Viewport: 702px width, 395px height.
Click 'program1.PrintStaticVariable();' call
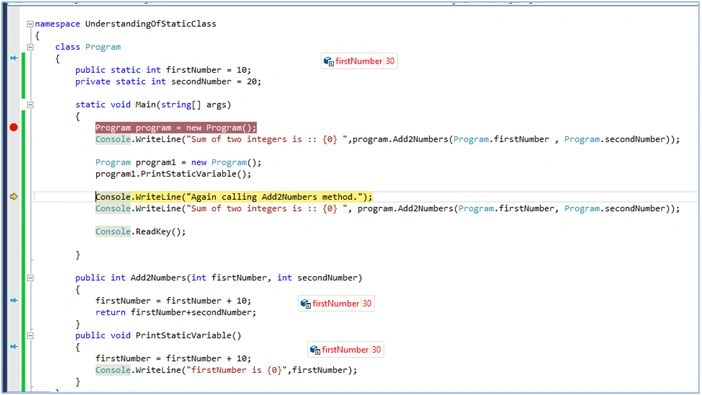(173, 174)
